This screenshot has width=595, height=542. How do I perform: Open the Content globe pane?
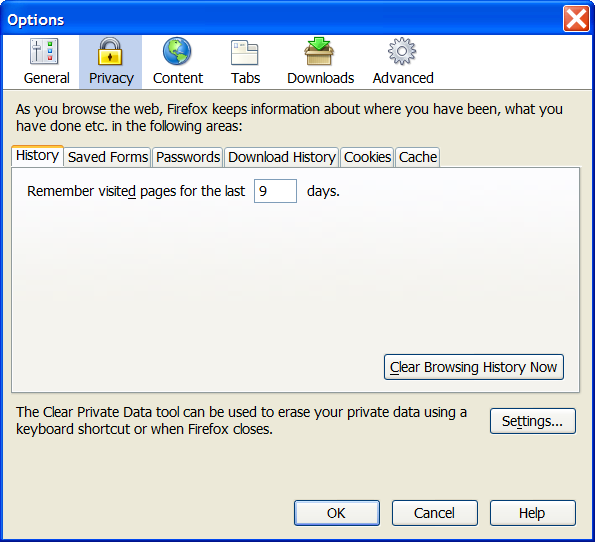click(x=178, y=62)
